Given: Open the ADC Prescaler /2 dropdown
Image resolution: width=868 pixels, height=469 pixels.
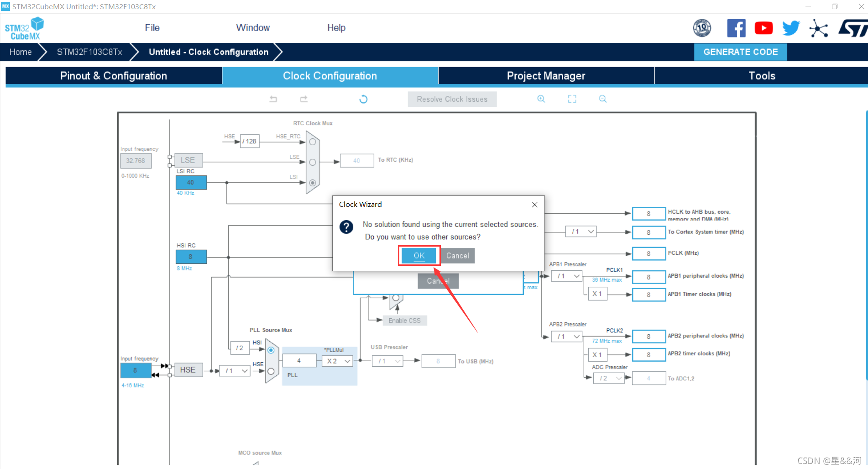Looking at the screenshot, I should pyautogui.click(x=609, y=378).
